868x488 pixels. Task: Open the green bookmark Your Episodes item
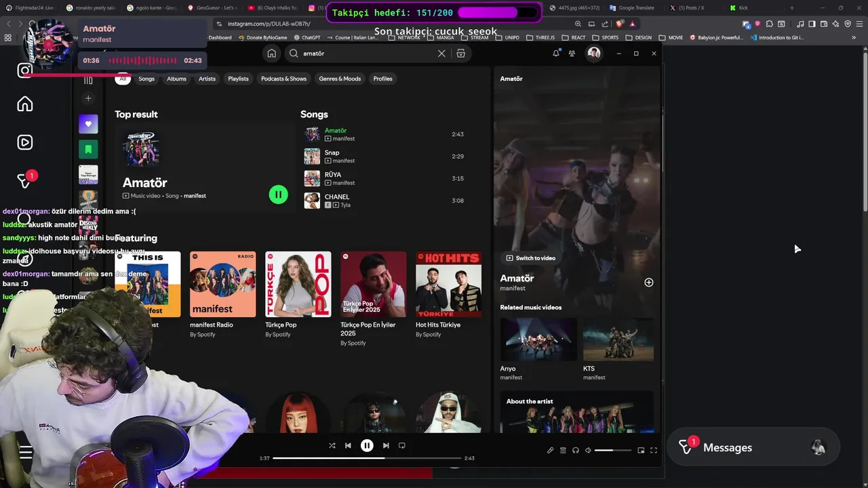(x=88, y=149)
